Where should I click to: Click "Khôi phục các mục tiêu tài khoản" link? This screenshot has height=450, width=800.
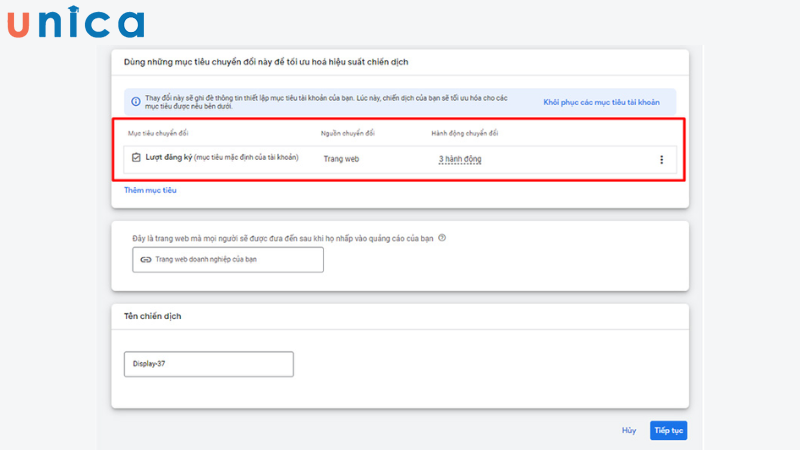[601, 102]
